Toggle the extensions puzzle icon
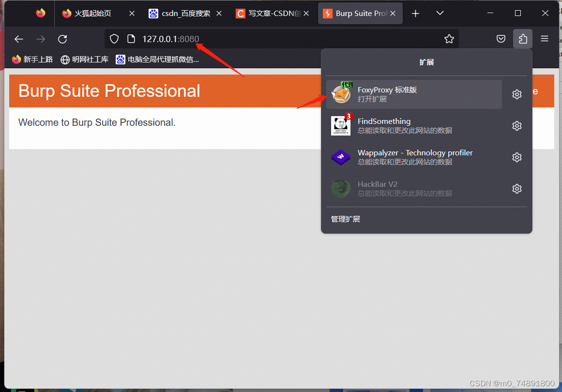The height and width of the screenshot is (392, 562). tap(523, 39)
